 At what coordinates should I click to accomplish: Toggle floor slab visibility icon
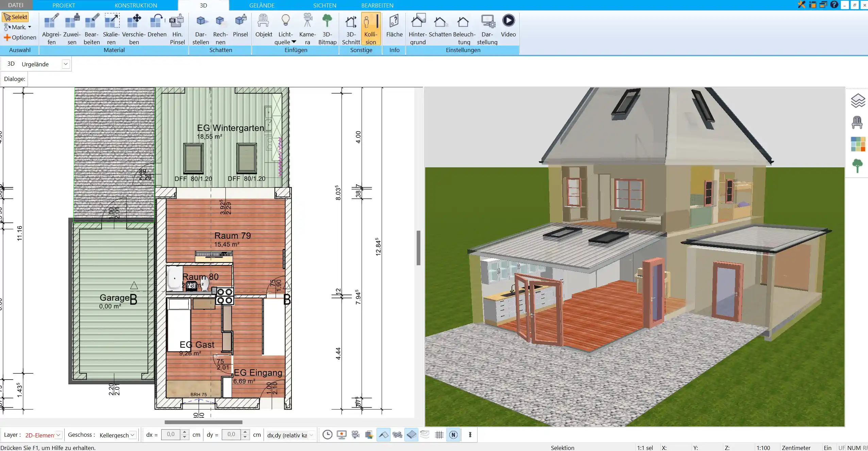point(411,435)
